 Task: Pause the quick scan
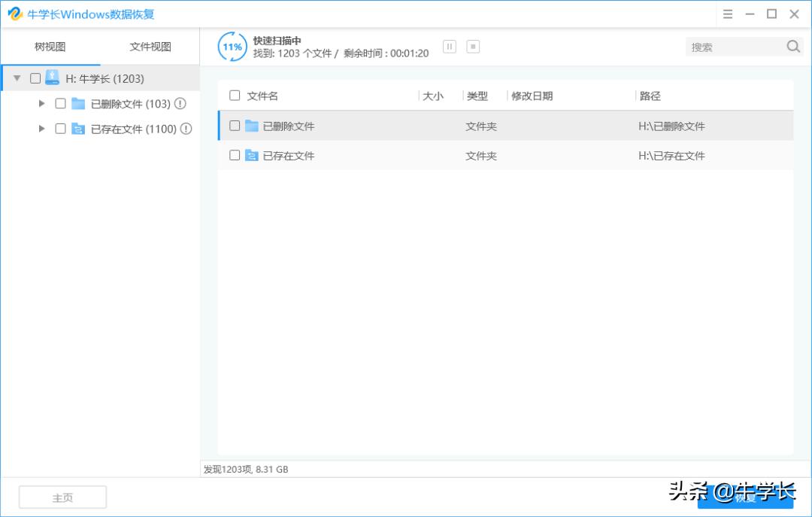tap(449, 46)
